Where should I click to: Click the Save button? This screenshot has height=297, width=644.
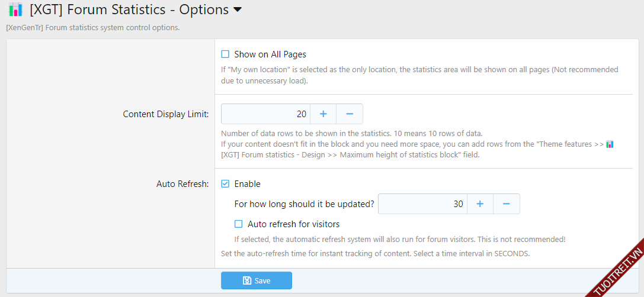tap(257, 280)
